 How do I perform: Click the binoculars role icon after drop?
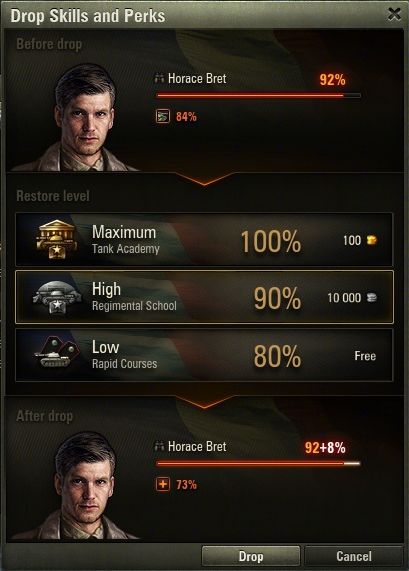point(159,446)
